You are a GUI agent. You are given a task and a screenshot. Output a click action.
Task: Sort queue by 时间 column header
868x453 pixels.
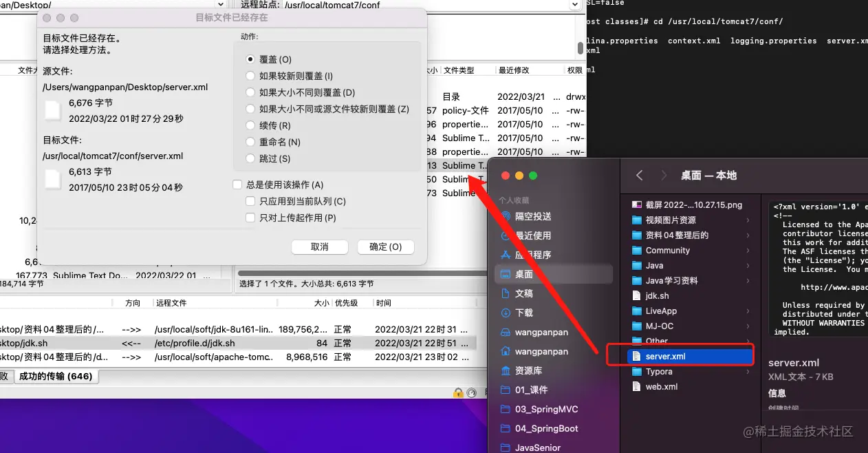click(x=424, y=303)
